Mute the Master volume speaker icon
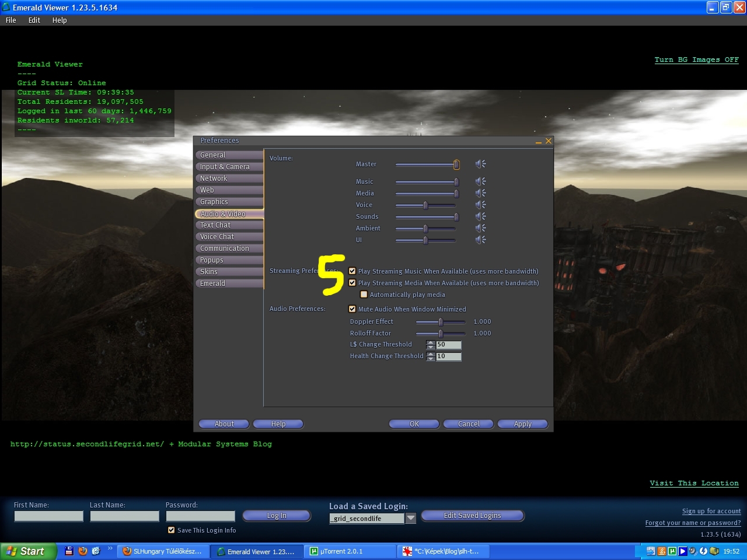The width and height of the screenshot is (747, 560). point(480,164)
